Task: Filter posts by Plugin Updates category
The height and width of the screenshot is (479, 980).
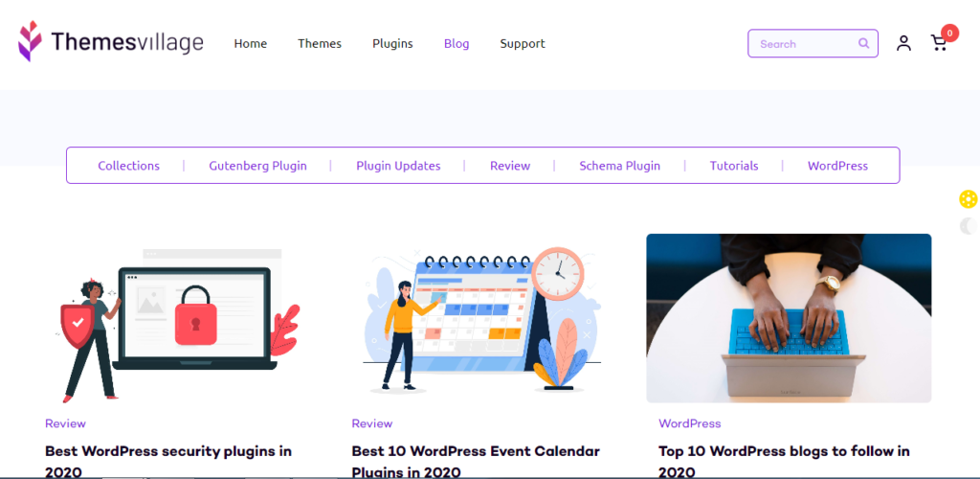Action: [x=398, y=166]
